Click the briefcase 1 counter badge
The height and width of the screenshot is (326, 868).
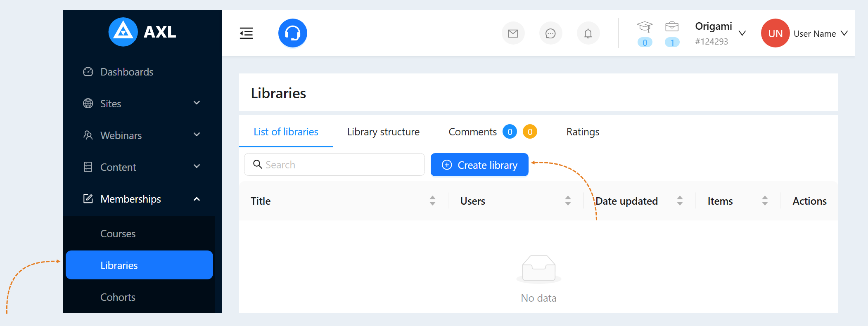point(672,43)
